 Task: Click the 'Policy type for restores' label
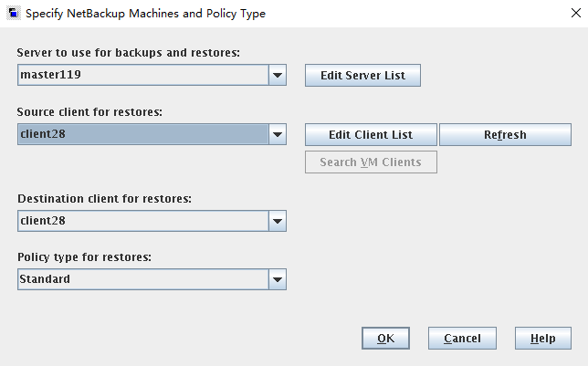tap(84, 256)
